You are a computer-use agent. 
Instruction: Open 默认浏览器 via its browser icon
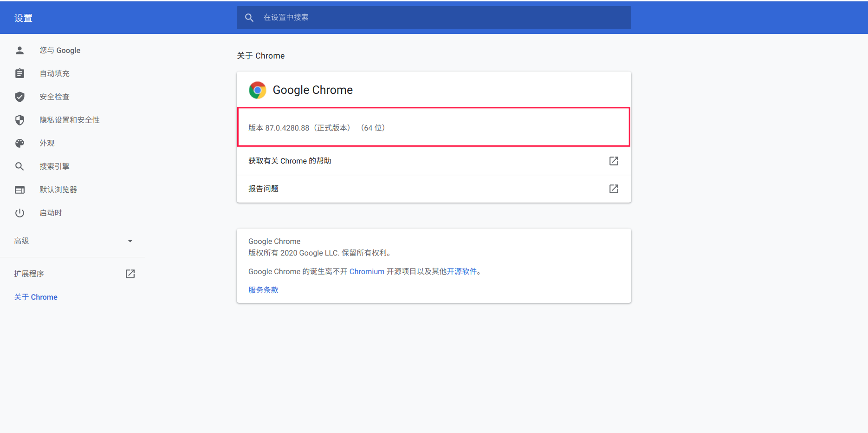[x=19, y=190]
